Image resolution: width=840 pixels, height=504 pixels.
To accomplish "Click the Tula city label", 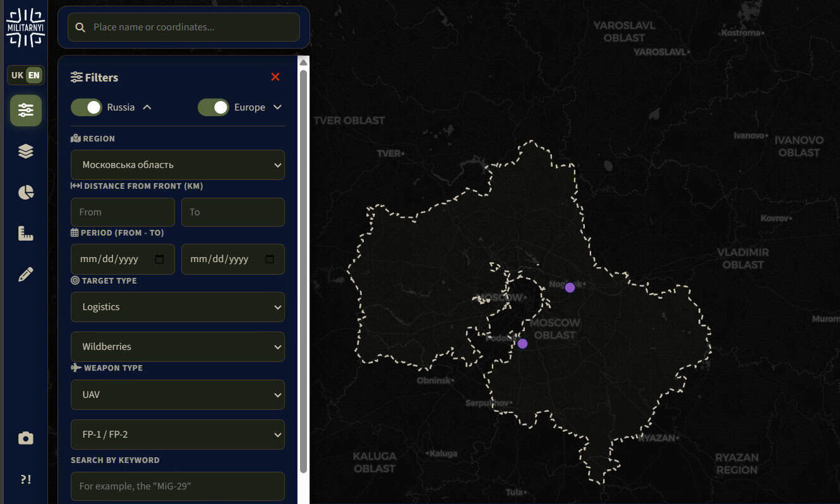I will 515,492.
